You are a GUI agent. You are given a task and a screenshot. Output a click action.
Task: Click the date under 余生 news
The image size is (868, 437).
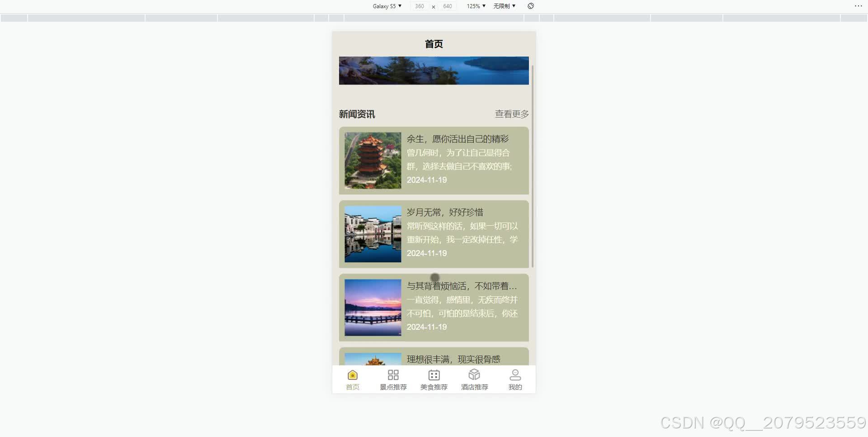point(427,180)
